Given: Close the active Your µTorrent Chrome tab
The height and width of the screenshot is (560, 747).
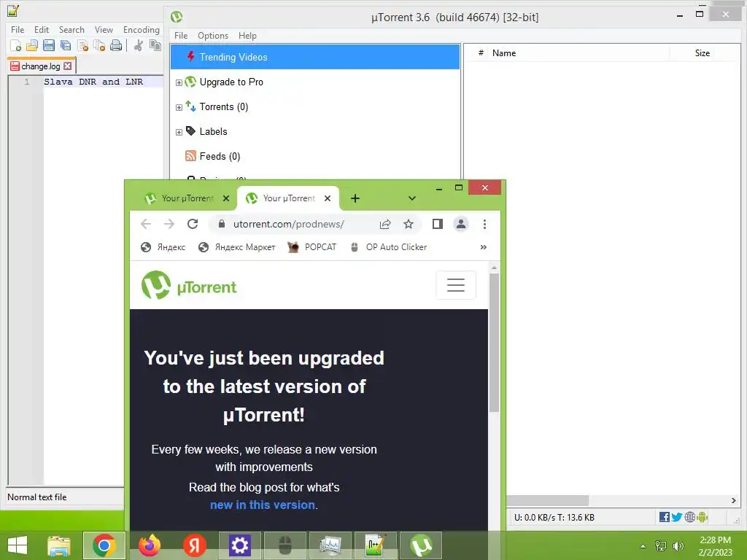Looking at the screenshot, I should click(328, 198).
